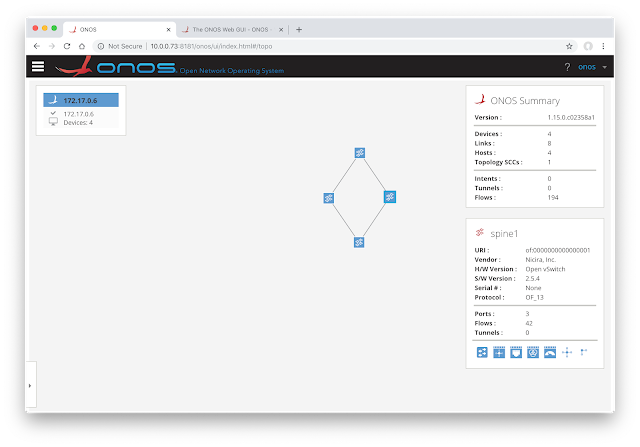Viewport: 640px width, 447px height.
Task: Select the topmost switch node in topology
Action: tap(360, 153)
